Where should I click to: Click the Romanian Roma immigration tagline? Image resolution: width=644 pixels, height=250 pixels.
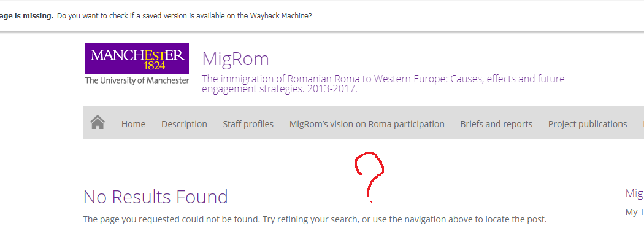click(x=383, y=84)
